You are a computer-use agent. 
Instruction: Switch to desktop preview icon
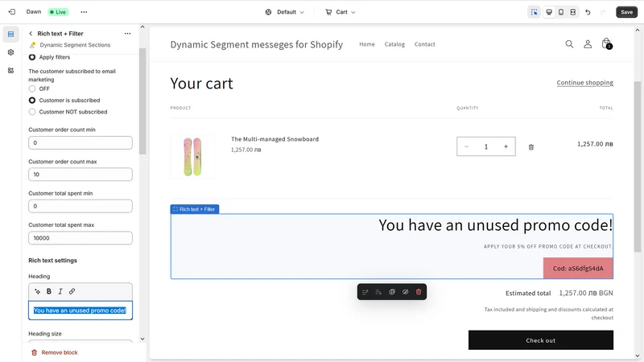pos(549,12)
